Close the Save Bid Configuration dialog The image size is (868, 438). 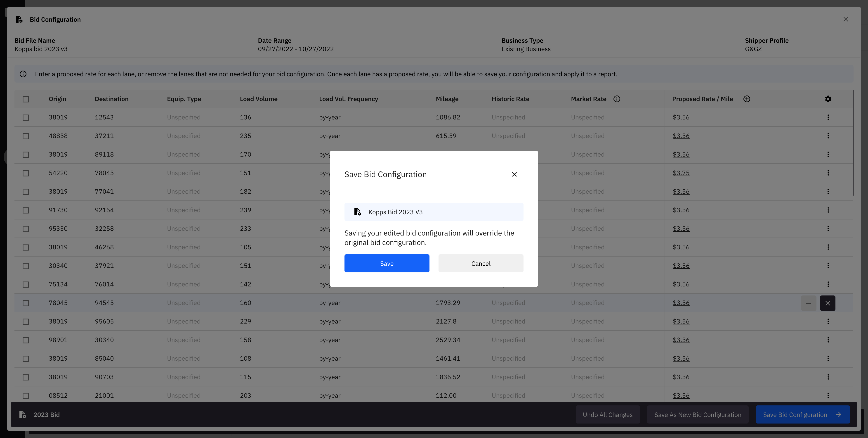[x=514, y=174]
